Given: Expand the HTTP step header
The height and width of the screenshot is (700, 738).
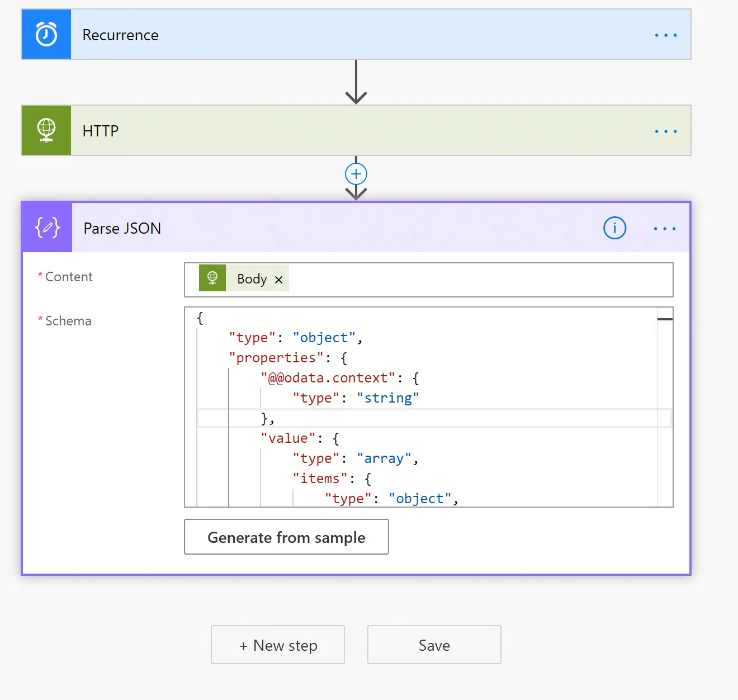Looking at the screenshot, I should 356,130.
